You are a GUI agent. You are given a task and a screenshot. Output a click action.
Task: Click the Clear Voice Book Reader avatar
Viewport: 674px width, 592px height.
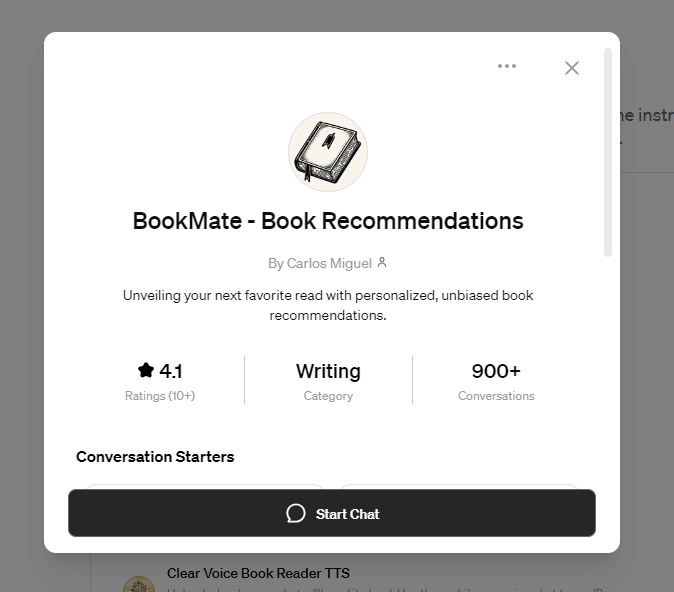(x=138, y=584)
